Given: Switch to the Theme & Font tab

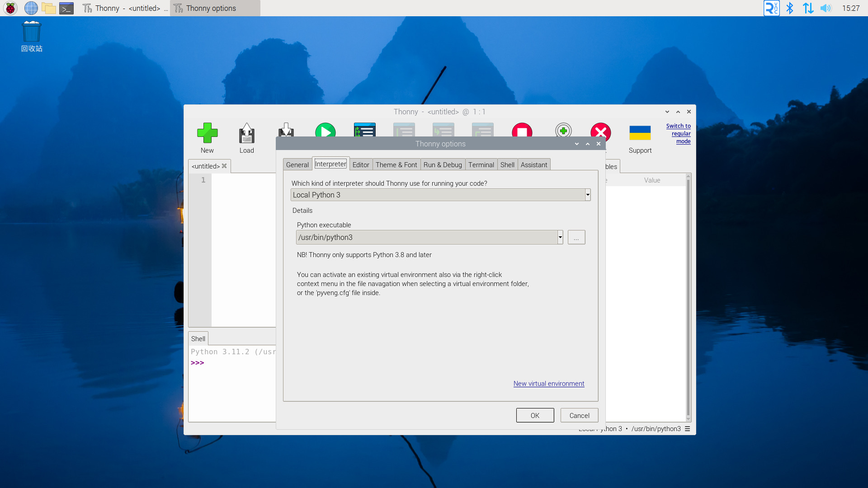Looking at the screenshot, I should pos(396,164).
